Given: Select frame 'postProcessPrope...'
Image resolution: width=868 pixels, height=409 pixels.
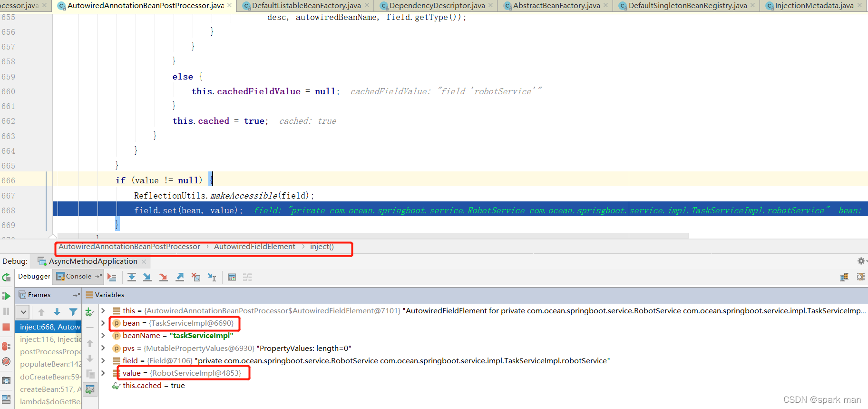Looking at the screenshot, I should click(x=48, y=352).
